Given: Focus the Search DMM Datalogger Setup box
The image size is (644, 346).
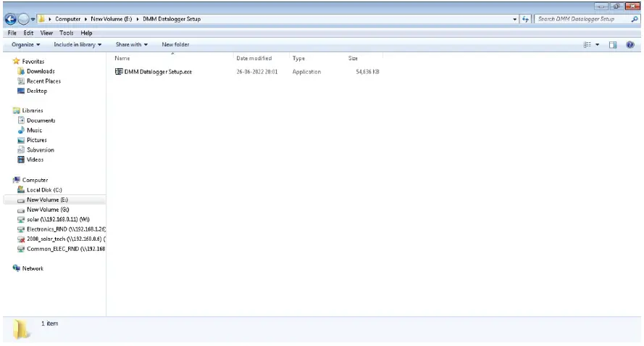Looking at the screenshot, I should [583, 19].
